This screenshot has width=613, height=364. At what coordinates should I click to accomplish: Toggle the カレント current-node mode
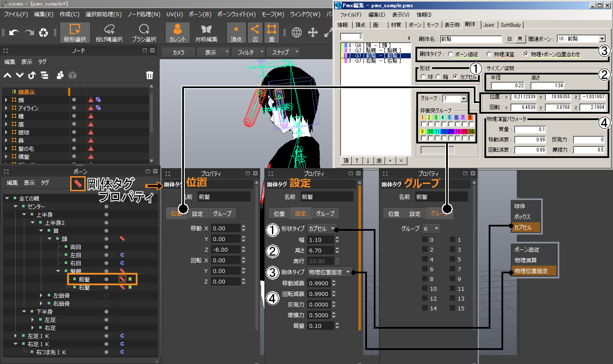tap(178, 32)
